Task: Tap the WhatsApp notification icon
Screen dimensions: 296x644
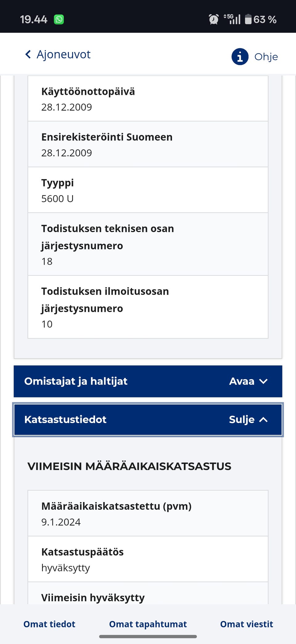Action: click(59, 20)
